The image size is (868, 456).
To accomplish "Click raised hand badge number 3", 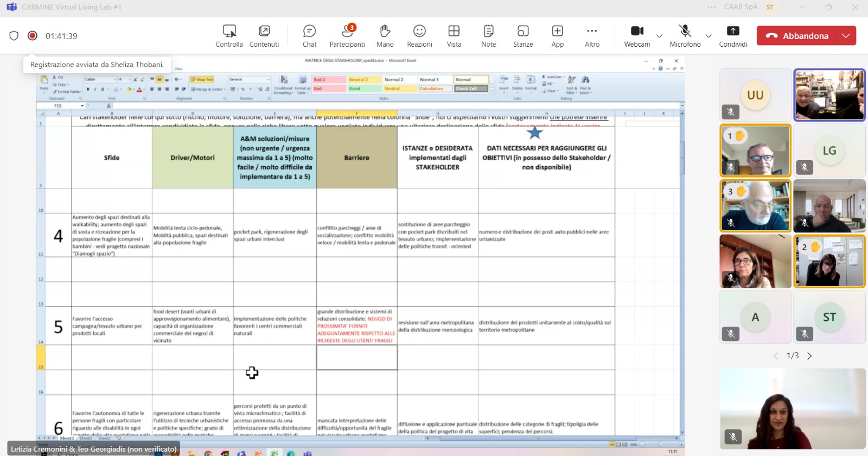I will coord(736,192).
